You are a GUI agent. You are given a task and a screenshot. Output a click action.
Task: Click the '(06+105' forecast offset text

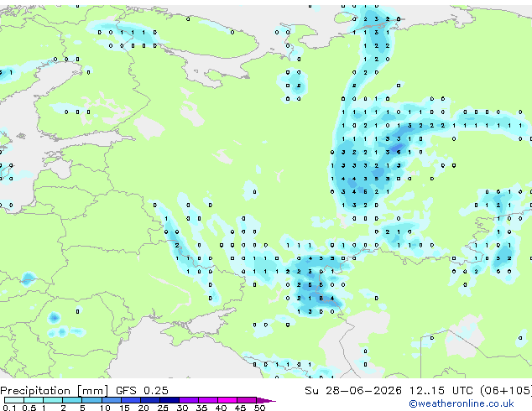tap(505, 390)
